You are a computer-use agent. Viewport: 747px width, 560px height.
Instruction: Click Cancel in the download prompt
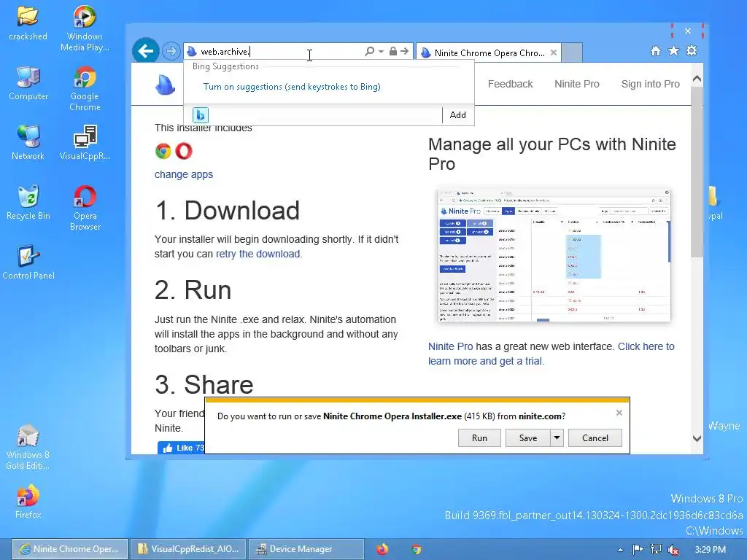point(595,438)
